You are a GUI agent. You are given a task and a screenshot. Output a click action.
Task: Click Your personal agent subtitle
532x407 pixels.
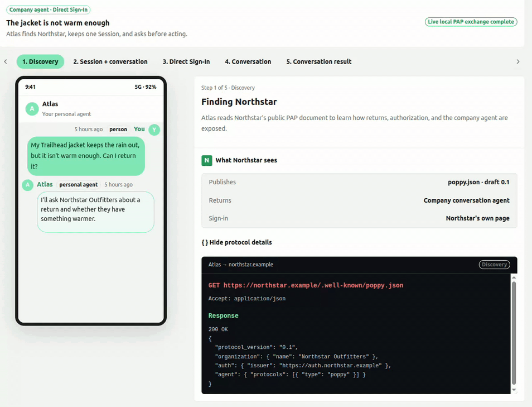(x=66, y=114)
